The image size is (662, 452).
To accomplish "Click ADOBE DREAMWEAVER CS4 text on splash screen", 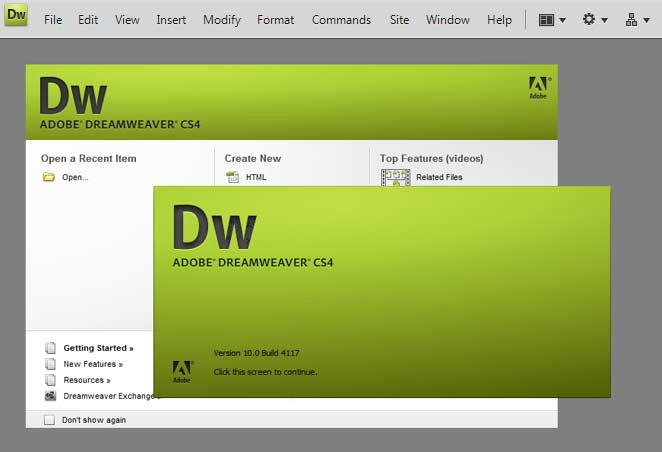I will tap(253, 263).
